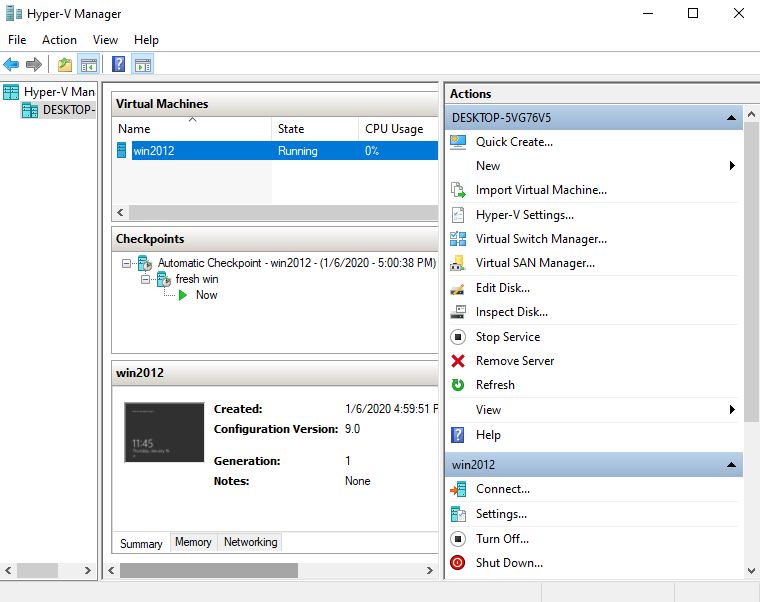Click the Running state cell of win2012
Viewport: 760px width, 602px height.
(298, 151)
